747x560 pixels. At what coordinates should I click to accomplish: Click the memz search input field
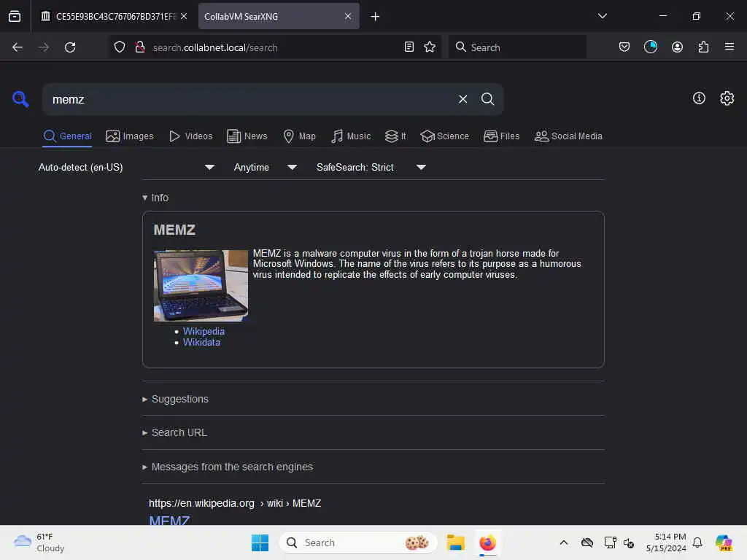[250, 99]
